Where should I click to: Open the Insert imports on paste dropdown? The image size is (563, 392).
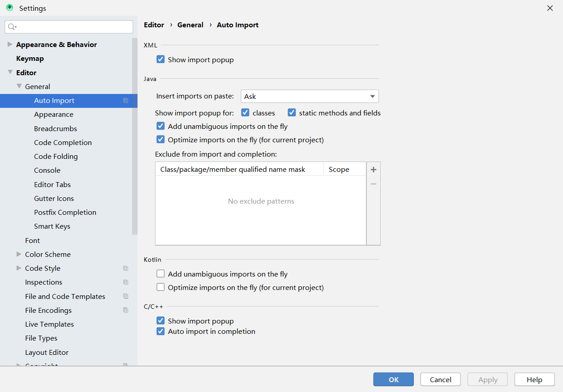pyautogui.click(x=372, y=96)
